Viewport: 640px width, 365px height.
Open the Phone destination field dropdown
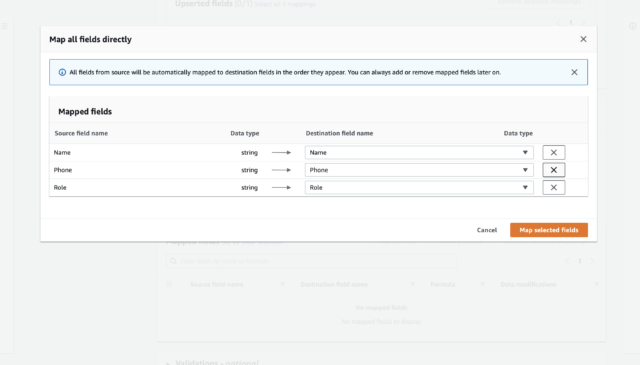419,170
